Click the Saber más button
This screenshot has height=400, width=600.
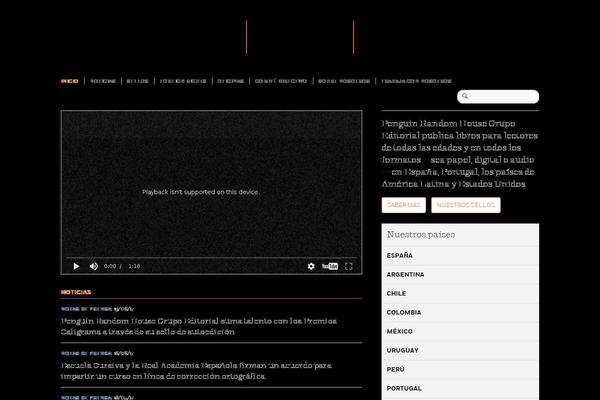coord(404,205)
